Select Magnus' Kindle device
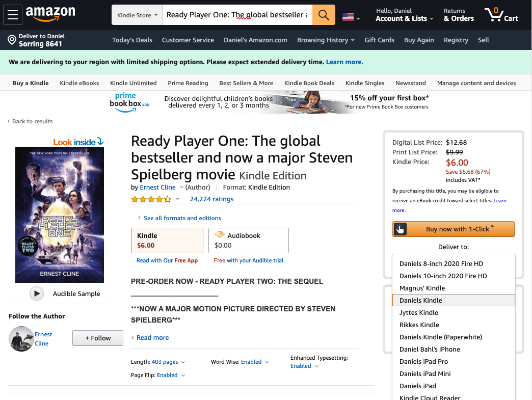This screenshot has height=400, width=532. coord(454,288)
